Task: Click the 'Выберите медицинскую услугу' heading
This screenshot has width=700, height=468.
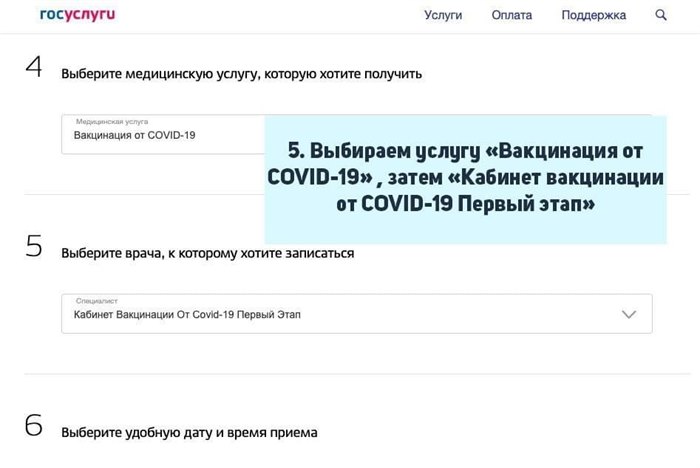Action: (241, 74)
